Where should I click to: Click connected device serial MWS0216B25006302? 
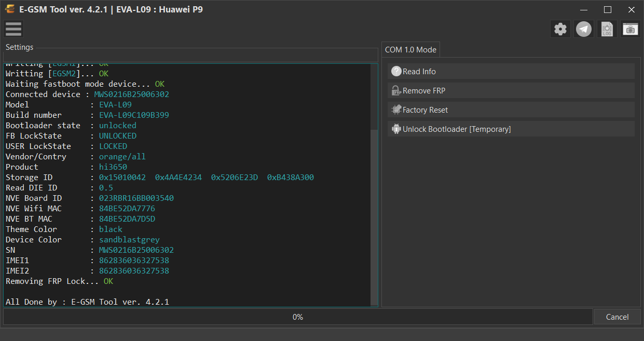[131, 94]
